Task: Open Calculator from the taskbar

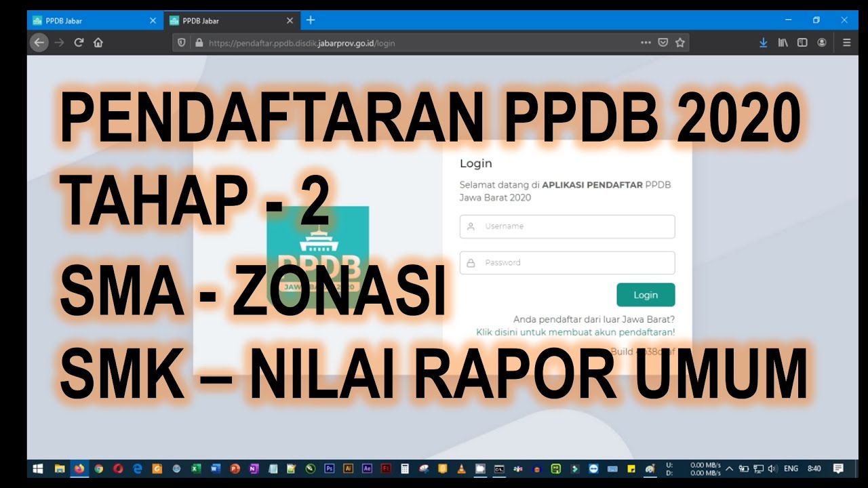Action: click(x=405, y=468)
